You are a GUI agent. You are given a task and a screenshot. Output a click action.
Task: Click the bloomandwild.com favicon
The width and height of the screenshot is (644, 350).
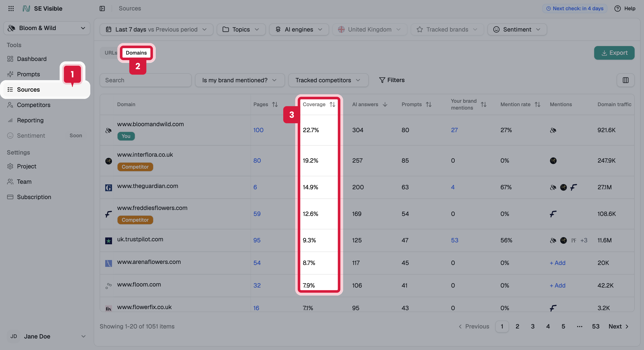tap(108, 130)
